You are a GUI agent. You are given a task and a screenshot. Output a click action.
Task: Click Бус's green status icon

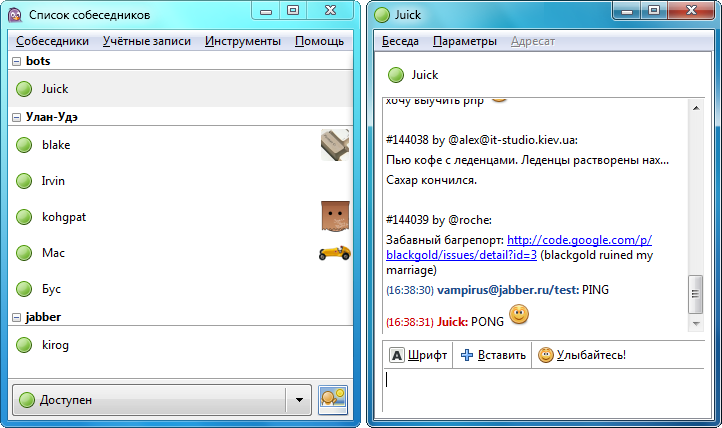[x=24, y=289]
